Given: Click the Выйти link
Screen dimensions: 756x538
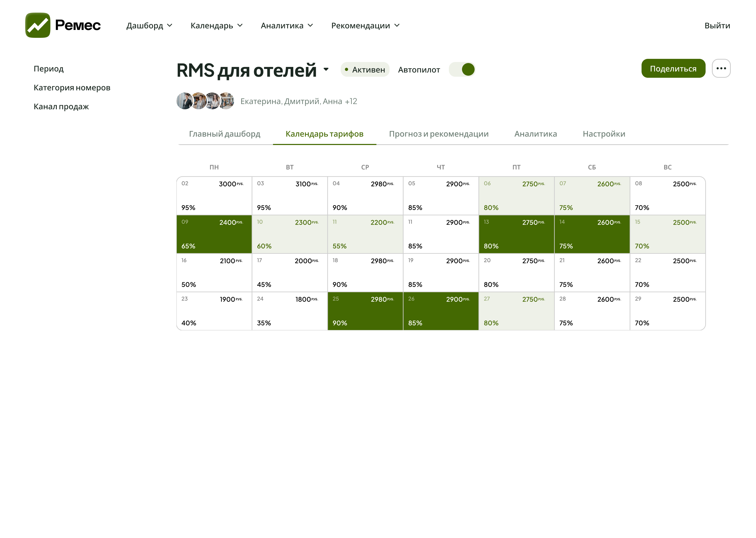Looking at the screenshot, I should pos(717,25).
